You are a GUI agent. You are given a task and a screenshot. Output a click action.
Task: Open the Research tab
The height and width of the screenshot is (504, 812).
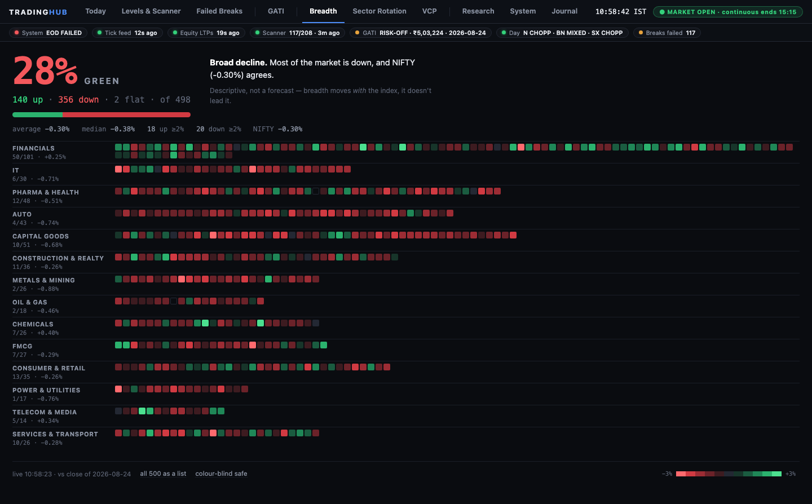tap(478, 11)
